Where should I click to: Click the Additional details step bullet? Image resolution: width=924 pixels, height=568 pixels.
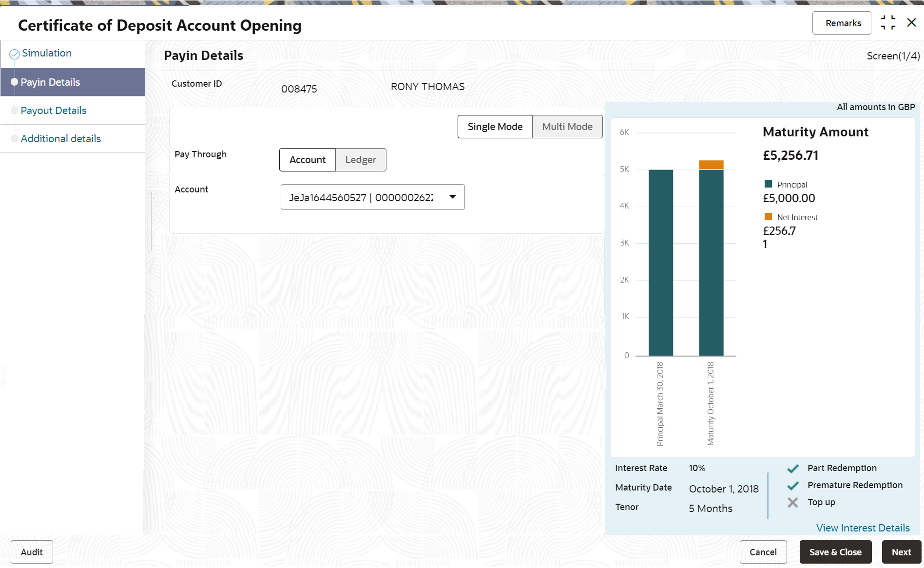15,139
